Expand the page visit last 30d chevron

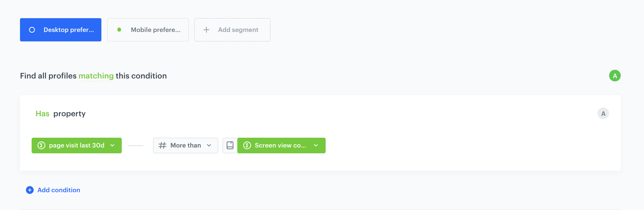[x=112, y=145]
